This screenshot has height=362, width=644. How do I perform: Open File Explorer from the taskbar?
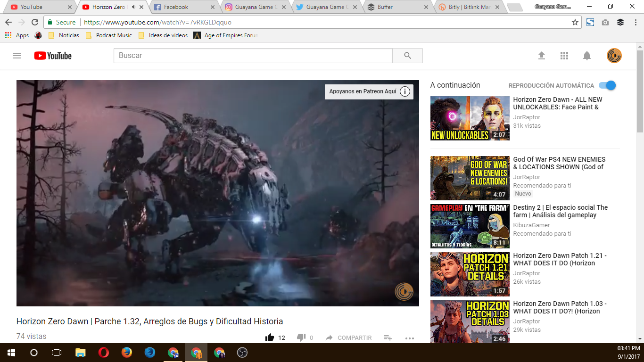point(81,353)
